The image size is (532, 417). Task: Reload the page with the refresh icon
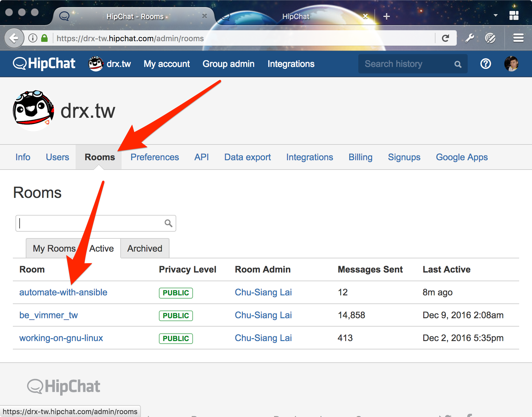click(445, 38)
